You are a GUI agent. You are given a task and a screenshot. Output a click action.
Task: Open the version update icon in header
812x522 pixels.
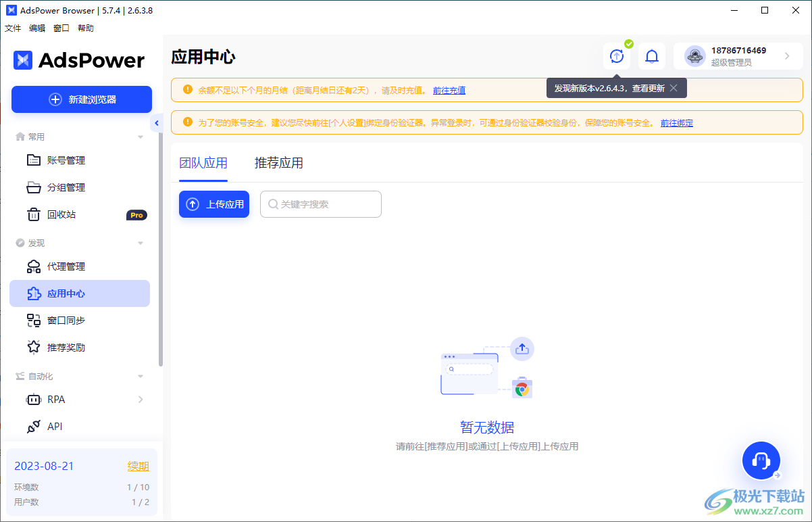[x=616, y=56]
